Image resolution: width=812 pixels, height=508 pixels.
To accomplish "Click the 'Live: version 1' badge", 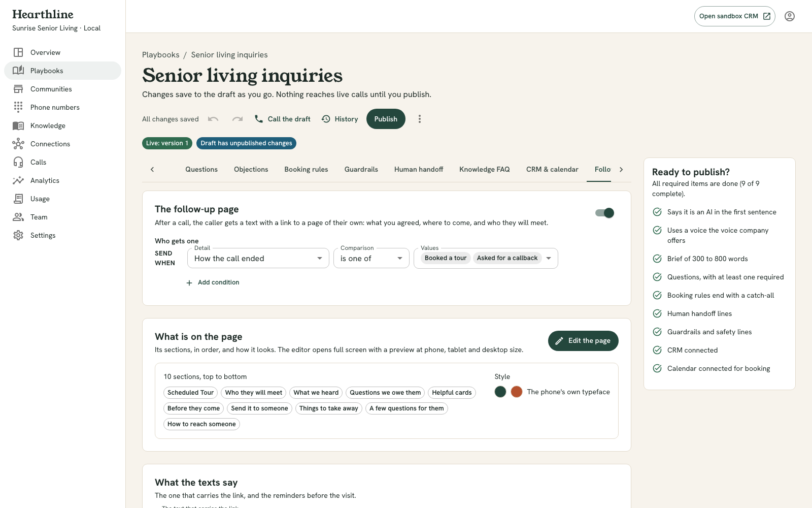I will point(167,143).
